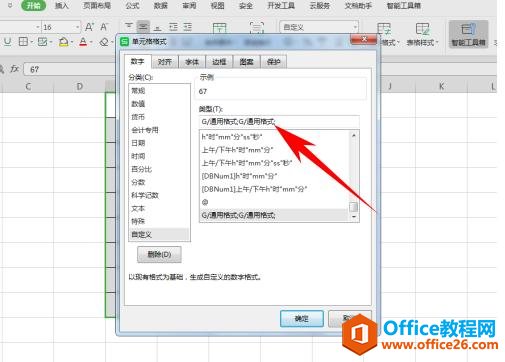Open the table style (表格样式) icon
The height and width of the screenshot is (362, 505).
pos(422,29)
